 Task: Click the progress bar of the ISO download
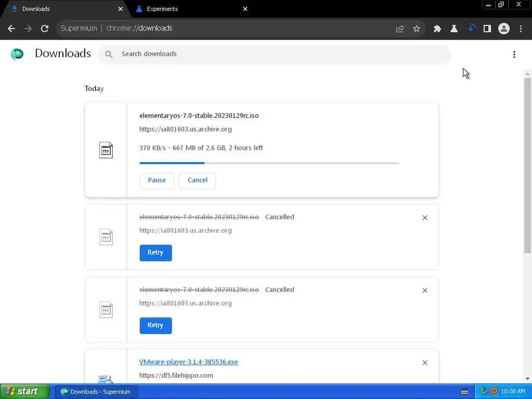coord(270,163)
